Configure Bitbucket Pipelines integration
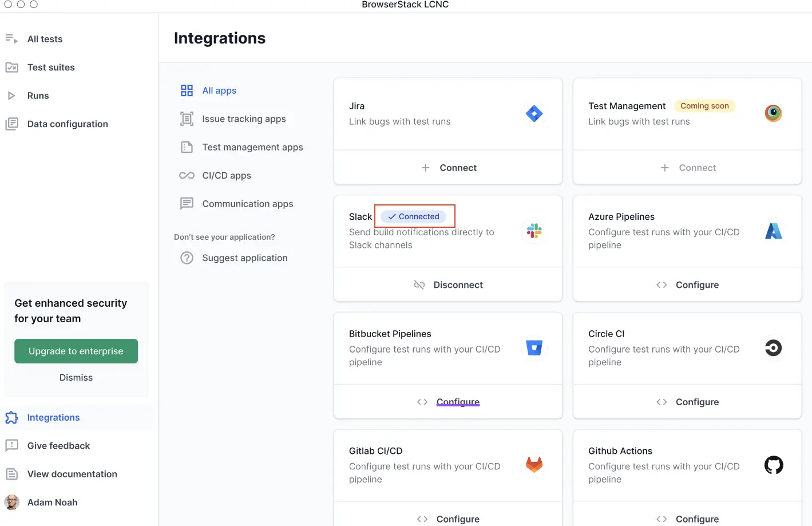Screen dimensions: 812x526 pyautogui.click(x=457, y=402)
